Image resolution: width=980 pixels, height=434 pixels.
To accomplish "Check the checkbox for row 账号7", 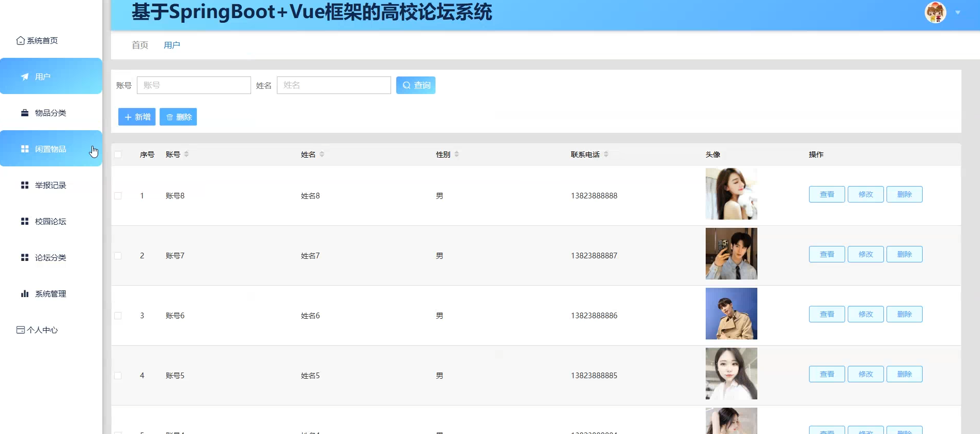I will [x=118, y=256].
